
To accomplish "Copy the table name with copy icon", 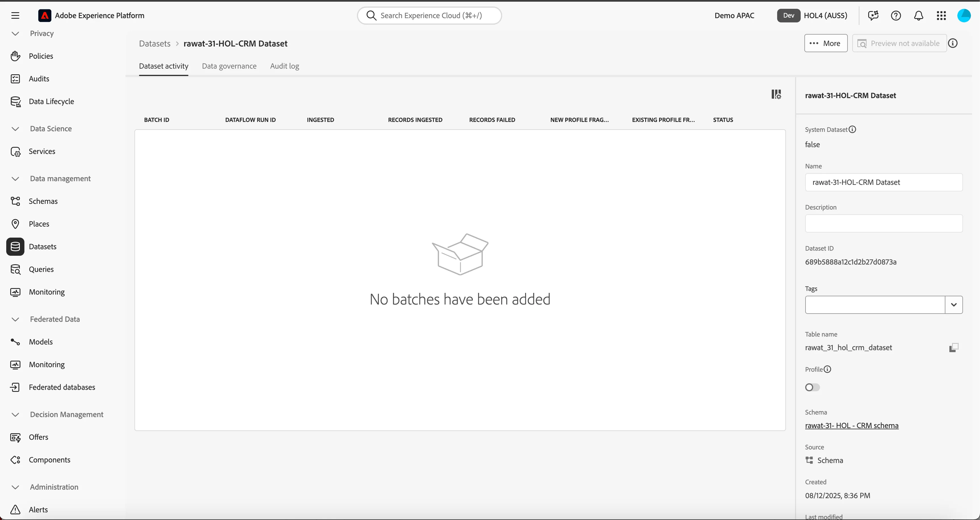I will pyautogui.click(x=953, y=347).
